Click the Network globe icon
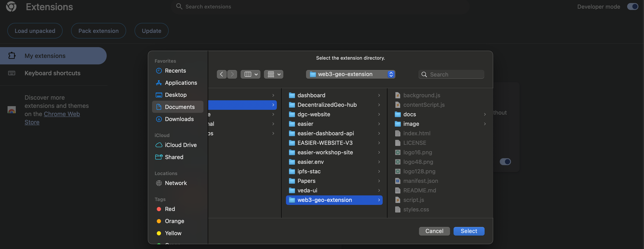The width and height of the screenshot is (644, 249). (159, 183)
